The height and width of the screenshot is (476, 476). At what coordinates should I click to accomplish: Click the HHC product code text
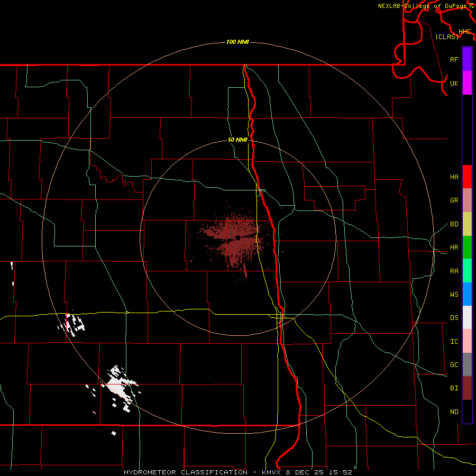(464, 31)
